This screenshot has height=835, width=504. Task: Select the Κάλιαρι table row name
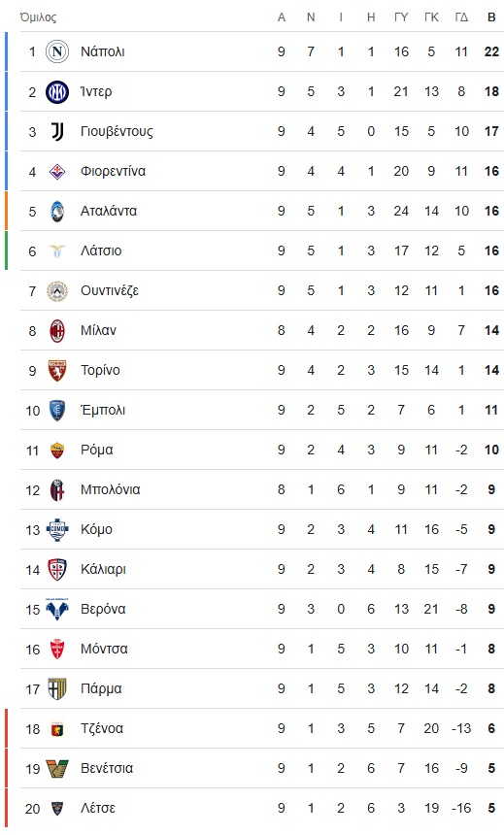tap(103, 569)
